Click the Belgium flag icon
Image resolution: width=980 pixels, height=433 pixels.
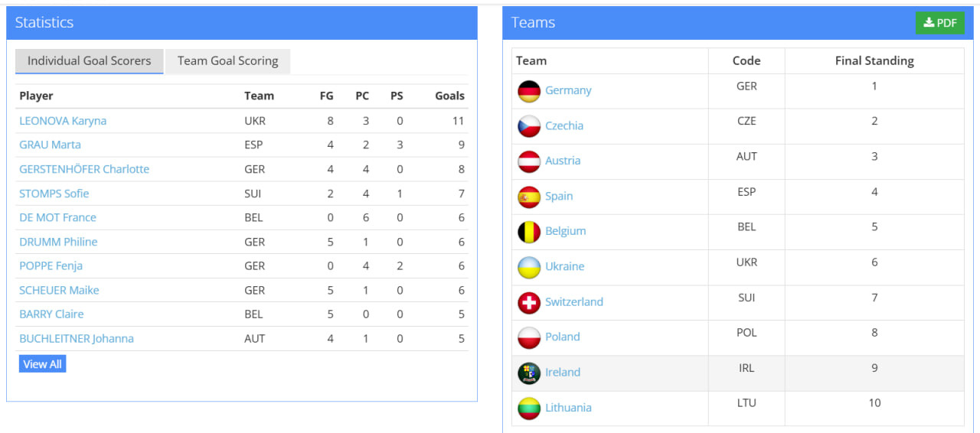pos(529,232)
